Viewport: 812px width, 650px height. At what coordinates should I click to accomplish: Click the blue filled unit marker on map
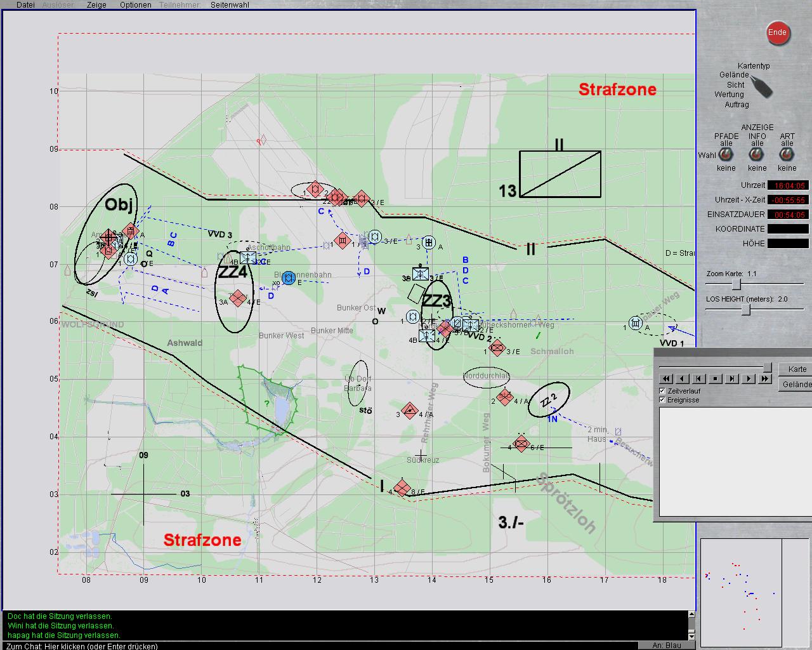pos(289,278)
